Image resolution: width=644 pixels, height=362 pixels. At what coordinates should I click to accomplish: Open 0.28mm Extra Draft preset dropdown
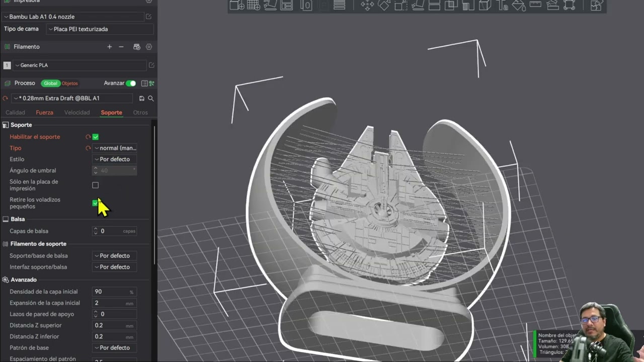[72, 99]
